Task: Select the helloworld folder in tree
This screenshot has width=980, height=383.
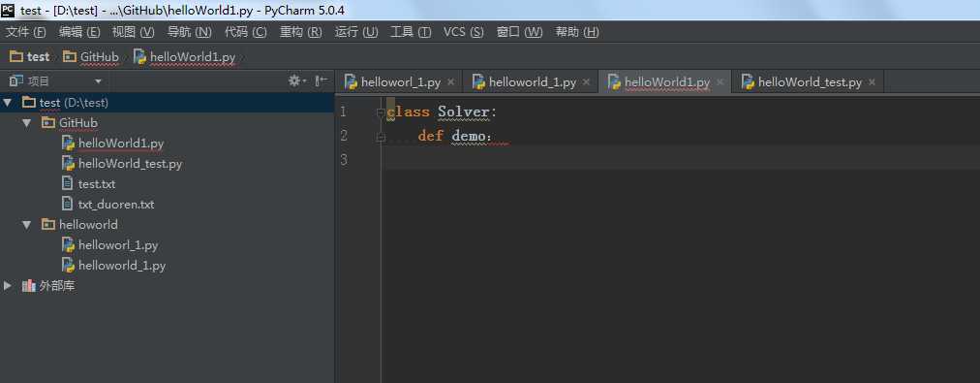Action: point(88,224)
